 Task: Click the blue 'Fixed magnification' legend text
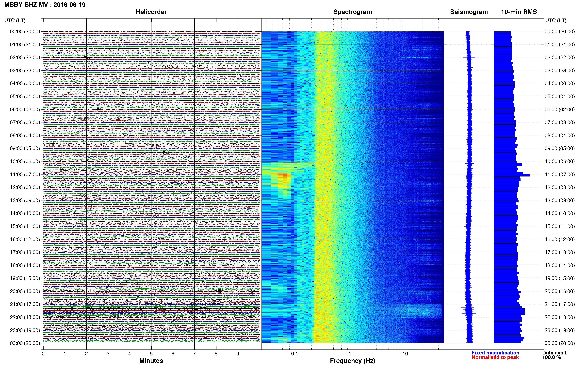(495, 353)
